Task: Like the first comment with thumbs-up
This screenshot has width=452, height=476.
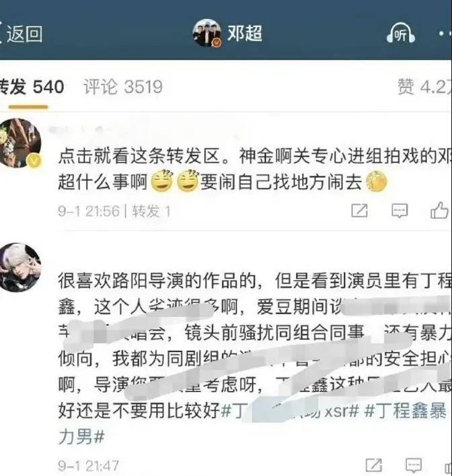Action: [x=439, y=210]
